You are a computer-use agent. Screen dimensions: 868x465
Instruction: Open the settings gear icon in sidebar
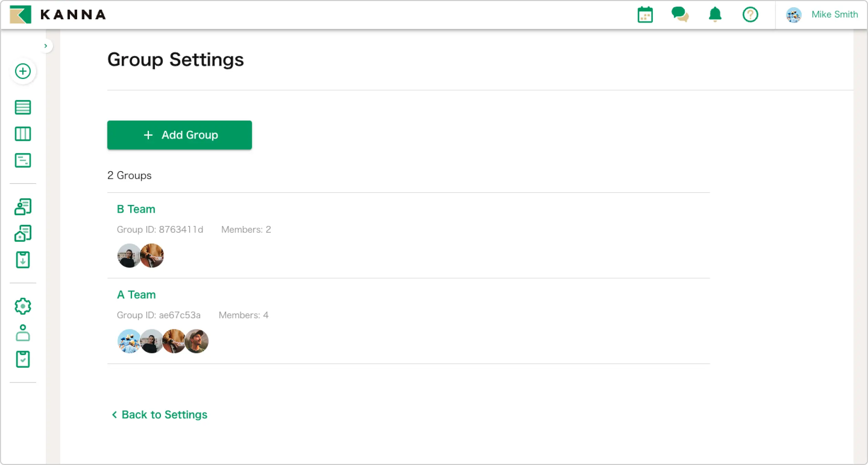point(23,306)
